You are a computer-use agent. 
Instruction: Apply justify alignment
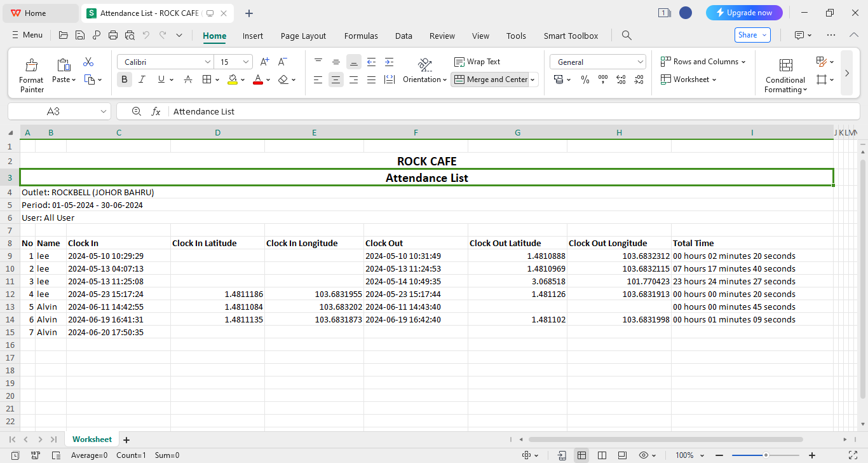click(x=372, y=79)
